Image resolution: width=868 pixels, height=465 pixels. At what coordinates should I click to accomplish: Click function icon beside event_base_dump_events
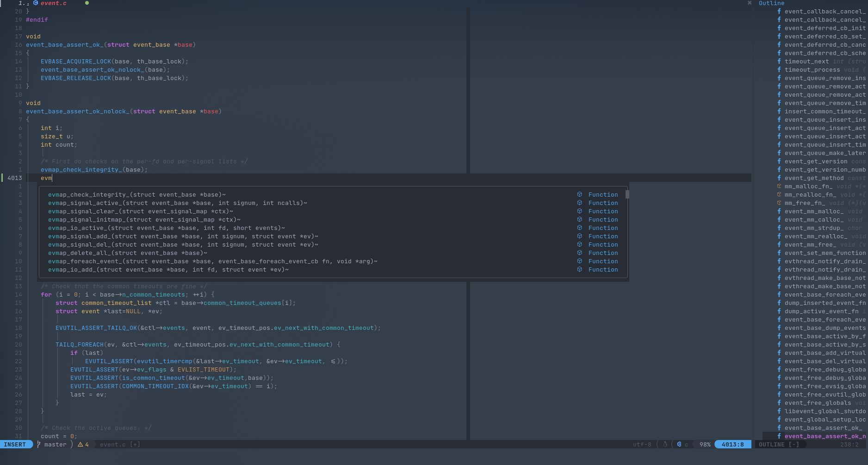click(x=779, y=328)
